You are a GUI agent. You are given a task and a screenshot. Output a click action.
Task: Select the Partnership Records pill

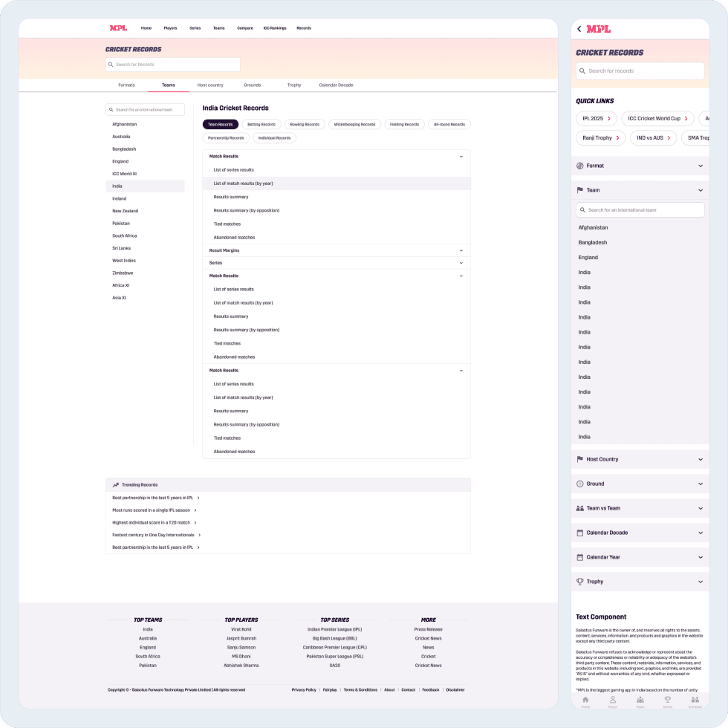click(226, 138)
